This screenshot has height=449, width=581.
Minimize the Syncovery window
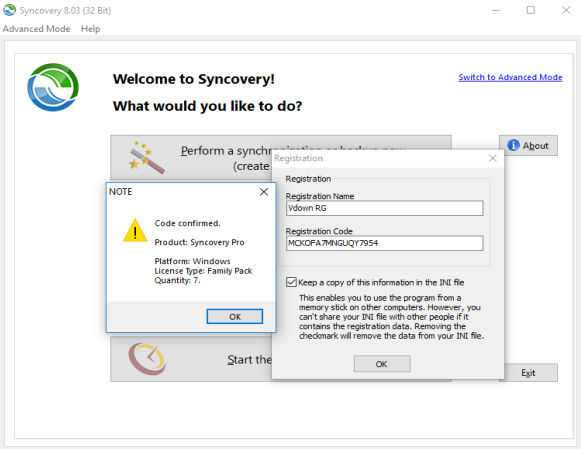(495, 10)
